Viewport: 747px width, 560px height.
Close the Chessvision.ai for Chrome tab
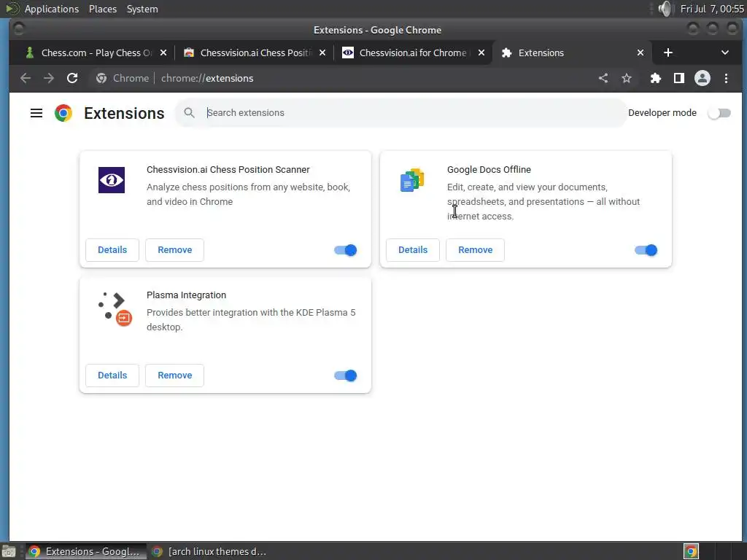481,52
